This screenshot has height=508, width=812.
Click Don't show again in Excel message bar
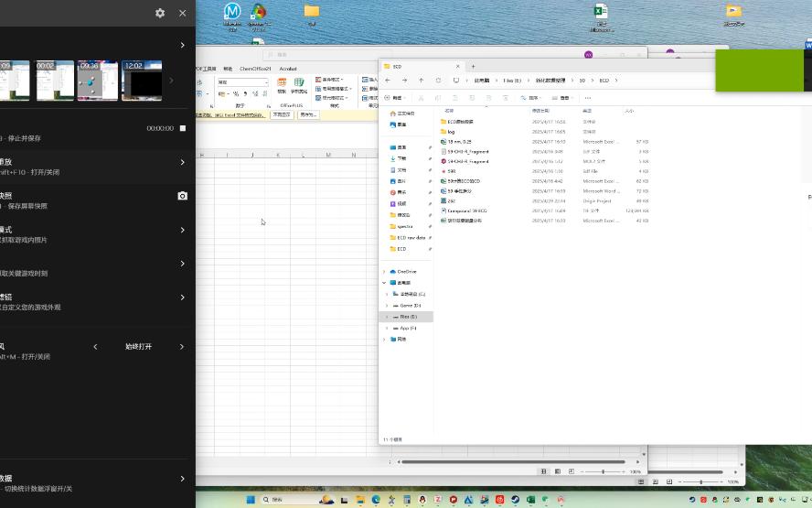pyautogui.click(x=282, y=114)
